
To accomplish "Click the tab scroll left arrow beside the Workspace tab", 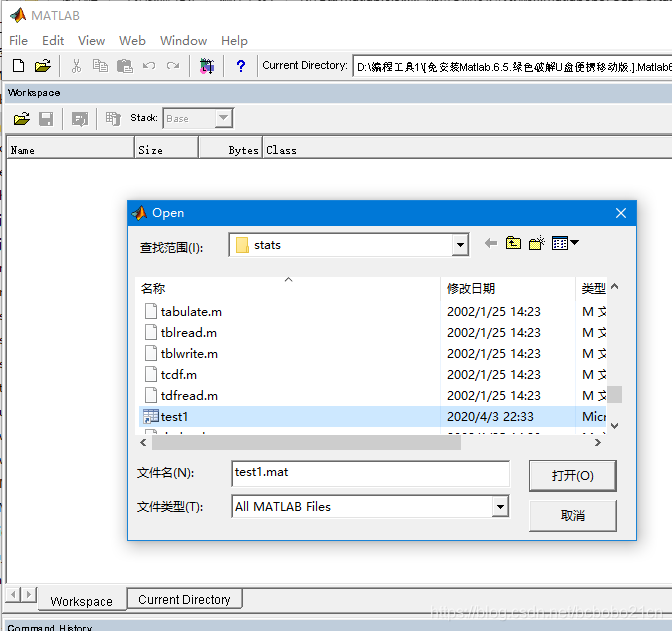I will click(13, 594).
